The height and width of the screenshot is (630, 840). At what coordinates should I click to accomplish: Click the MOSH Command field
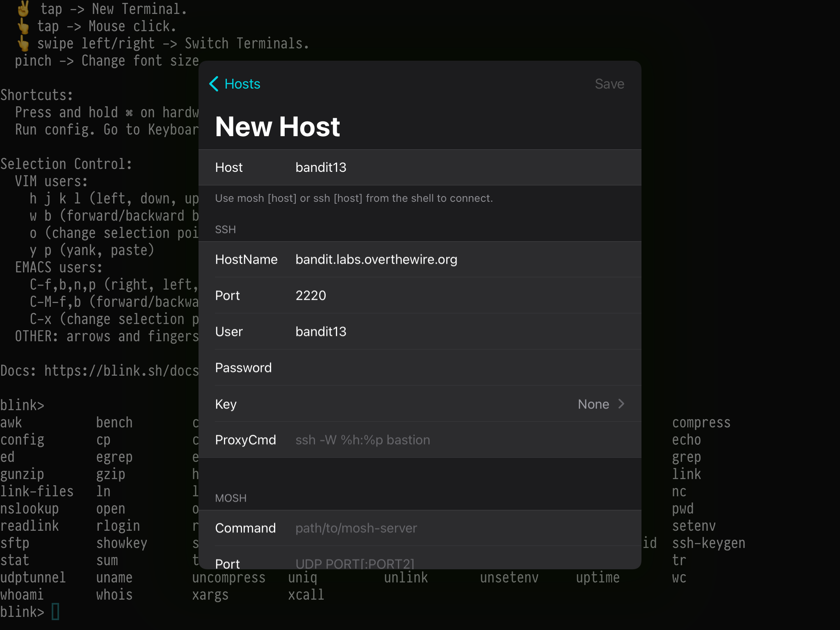click(x=356, y=528)
